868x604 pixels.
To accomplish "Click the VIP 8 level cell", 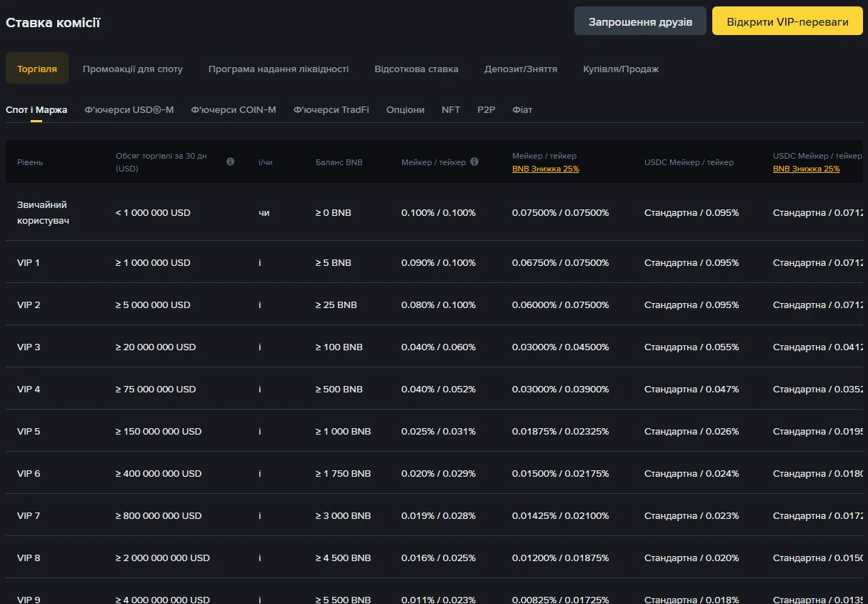I will coord(29,558).
